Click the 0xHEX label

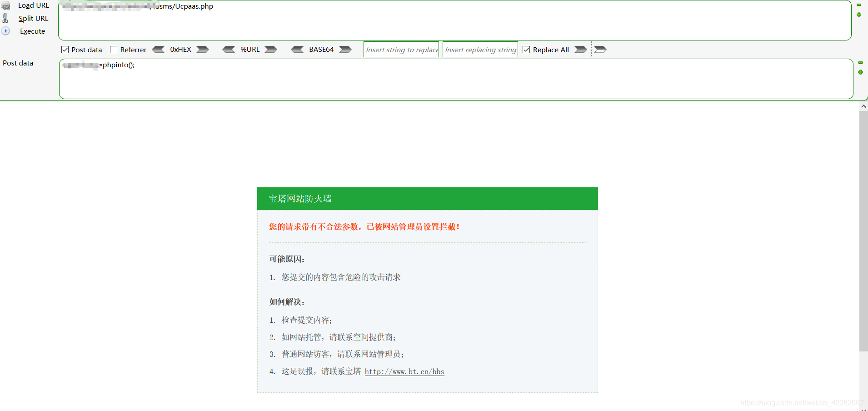pyautogui.click(x=180, y=50)
